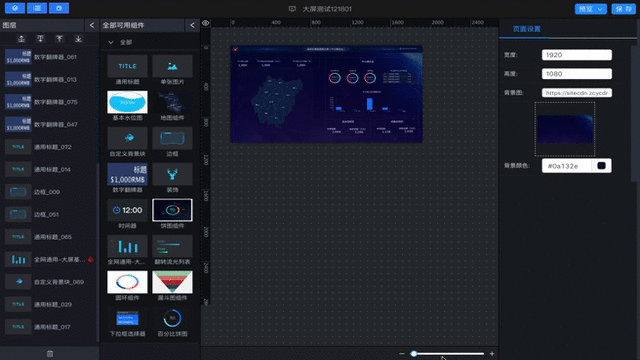Click the screen icon beside title 大屏测试121801
This screenshot has height=360, width=640.
[x=292, y=9]
